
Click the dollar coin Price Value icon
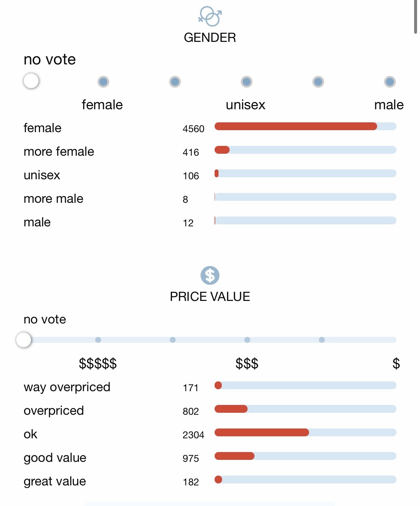(x=210, y=275)
